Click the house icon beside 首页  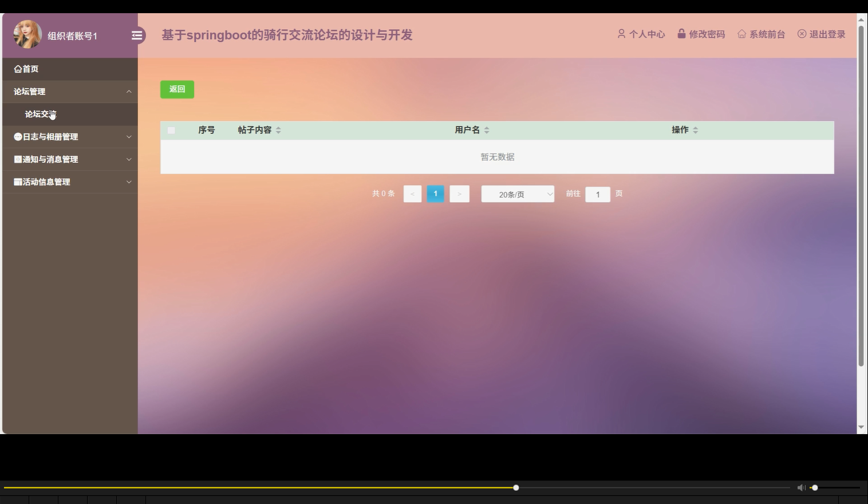[x=18, y=69]
